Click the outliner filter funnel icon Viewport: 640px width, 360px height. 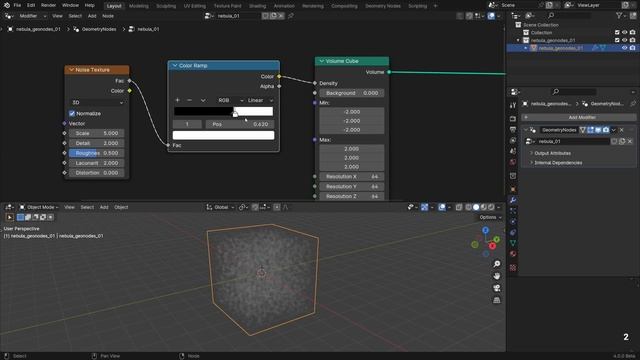(619, 16)
